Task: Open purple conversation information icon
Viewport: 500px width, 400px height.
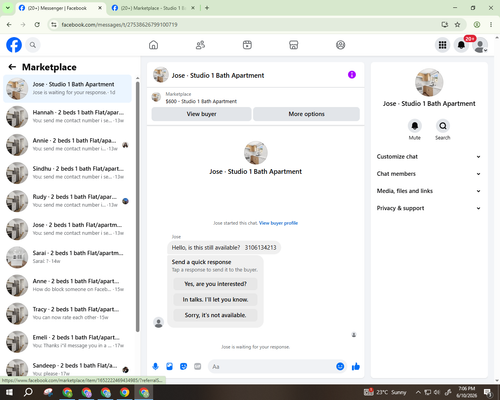Action: pyautogui.click(x=352, y=75)
